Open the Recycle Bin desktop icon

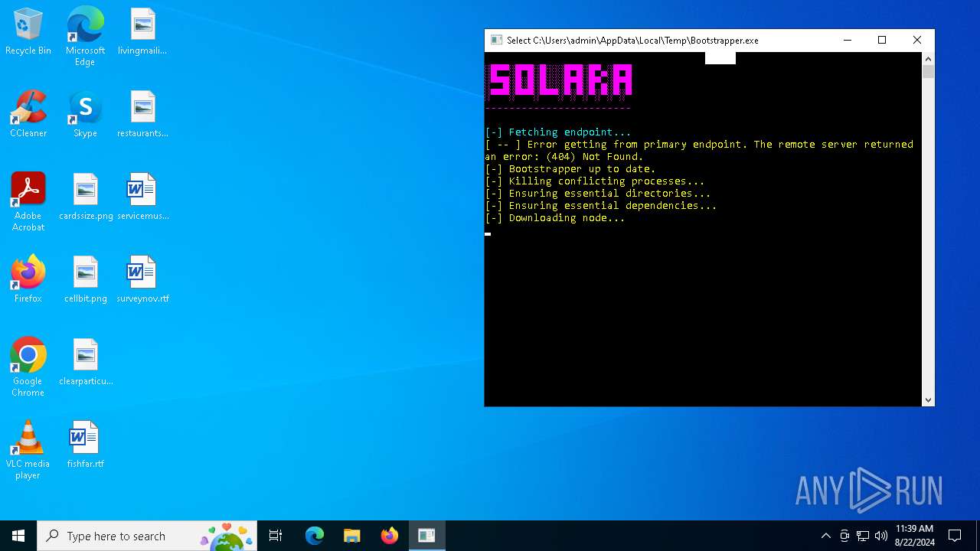click(x=28, y=31)
